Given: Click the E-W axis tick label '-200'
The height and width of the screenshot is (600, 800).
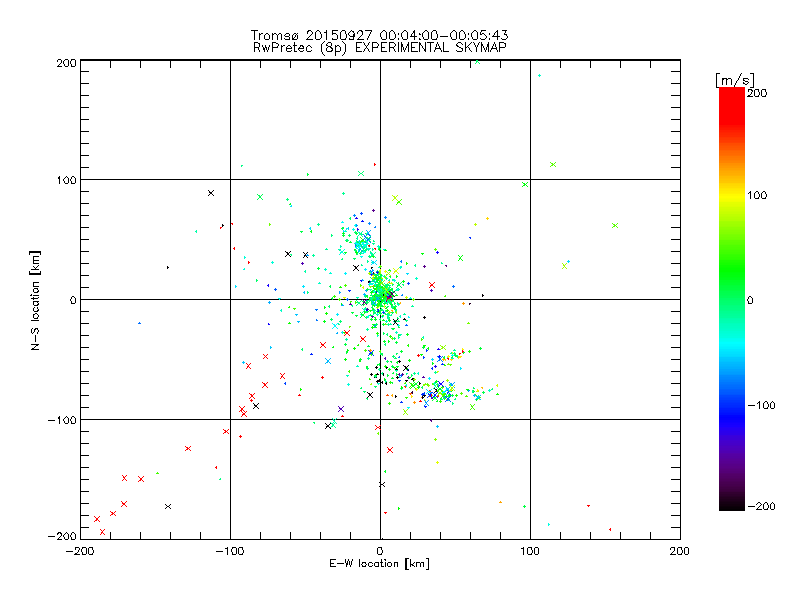Looking at the screenshot, I should (80, 551).
